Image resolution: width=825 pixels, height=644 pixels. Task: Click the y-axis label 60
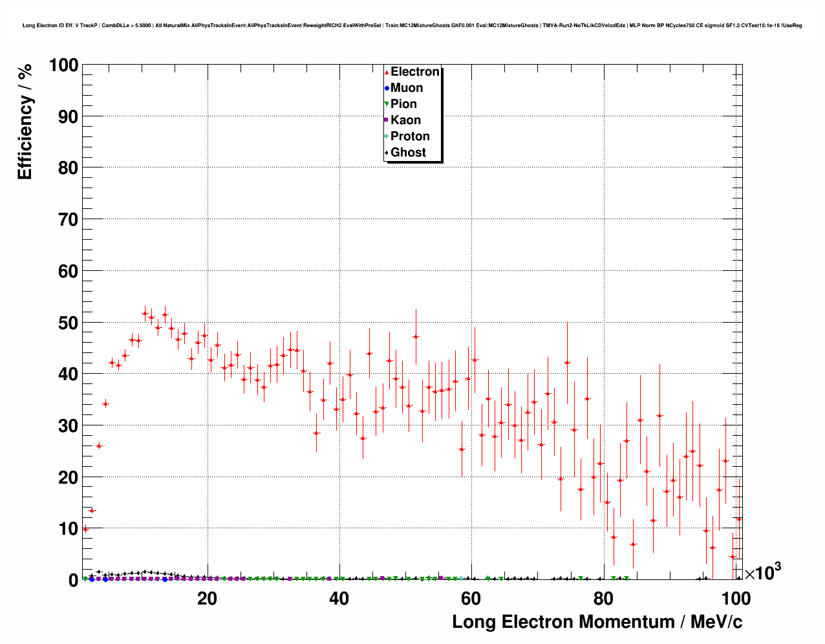(x=69, y=272)
